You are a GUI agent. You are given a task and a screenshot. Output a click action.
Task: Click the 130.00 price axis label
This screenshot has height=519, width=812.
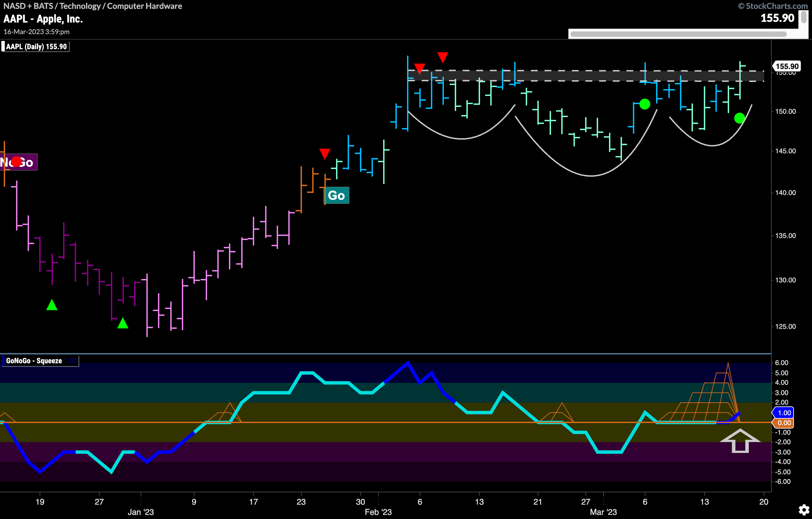tap(785, 280)
